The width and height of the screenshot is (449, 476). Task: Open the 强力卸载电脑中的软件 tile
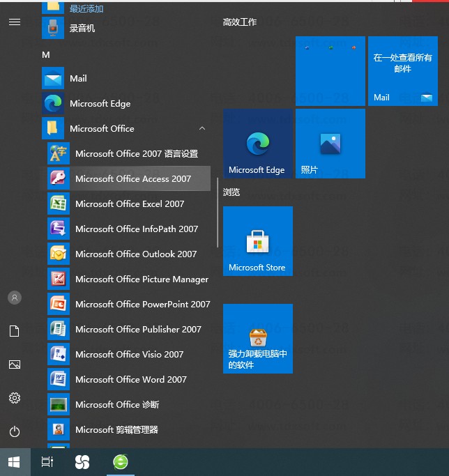pos(257,339)
